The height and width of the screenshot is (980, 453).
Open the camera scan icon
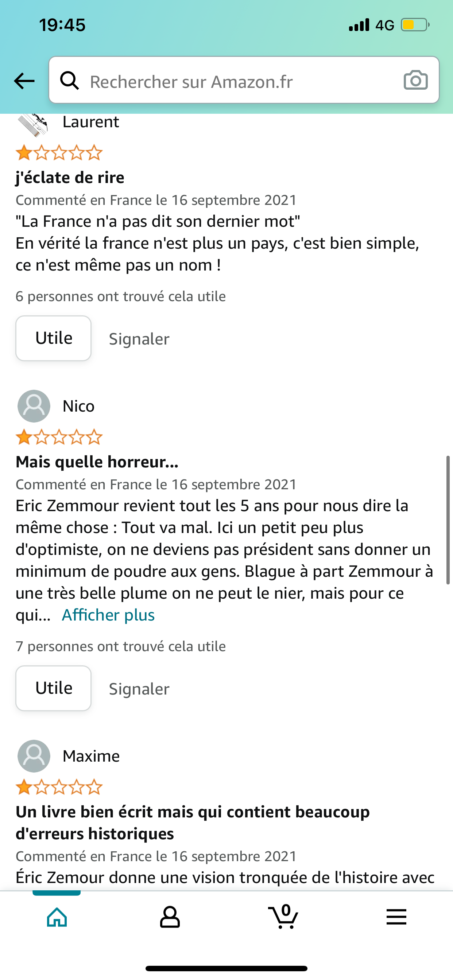coord(415,80)
